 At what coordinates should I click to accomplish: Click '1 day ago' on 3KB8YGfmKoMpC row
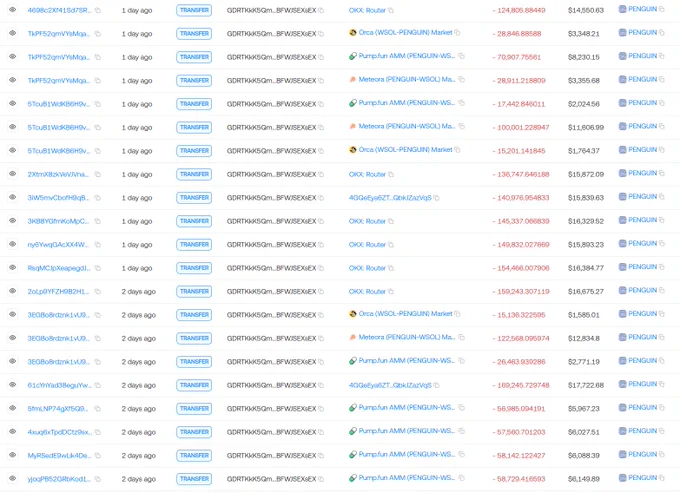[137, 221]
